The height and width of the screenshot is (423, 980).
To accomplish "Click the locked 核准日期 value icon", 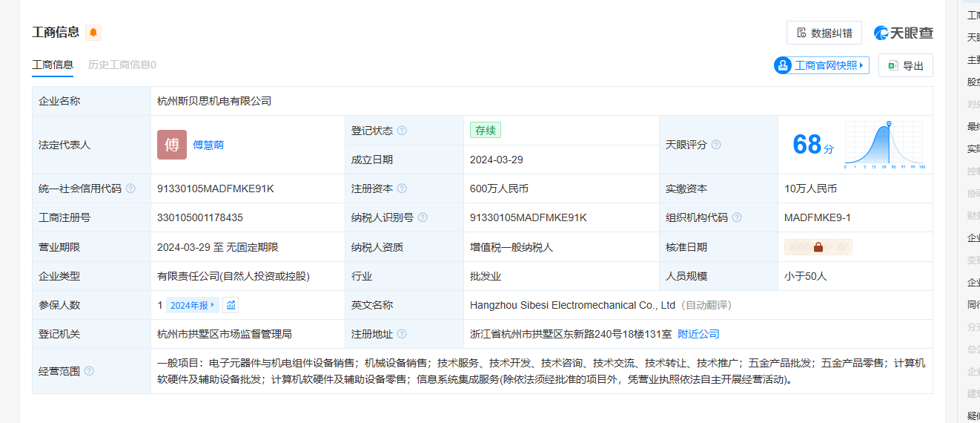I will click(x=818, y=247).
